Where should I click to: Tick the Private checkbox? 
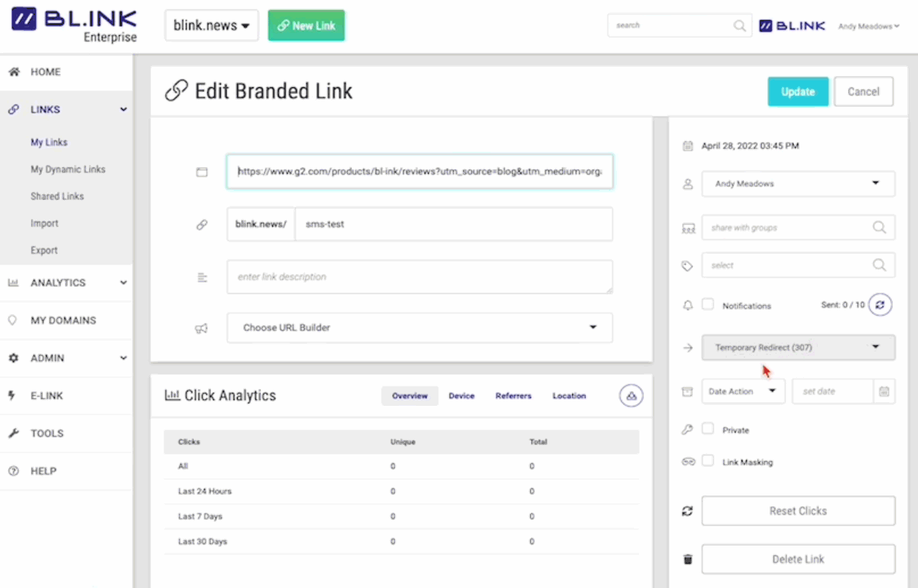click(x=708, y=429)
